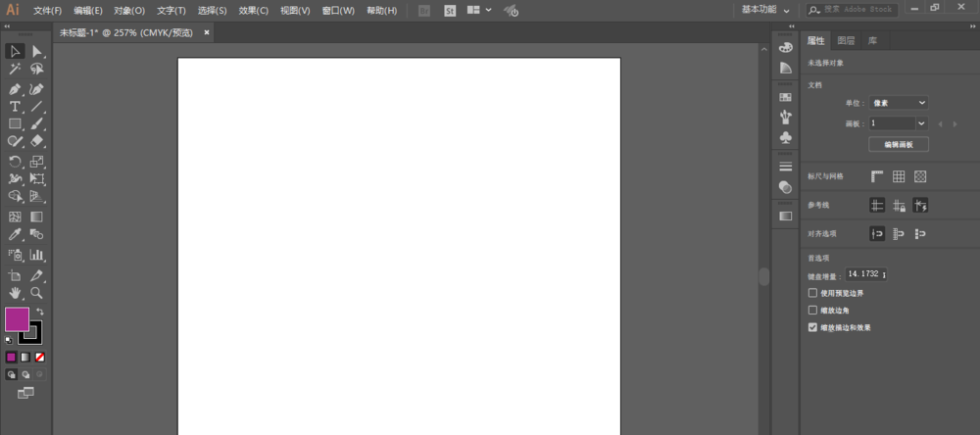The height and width of the screenshot is (435, 980).
Task: Select the Hand tool
Action: (15, 293)
